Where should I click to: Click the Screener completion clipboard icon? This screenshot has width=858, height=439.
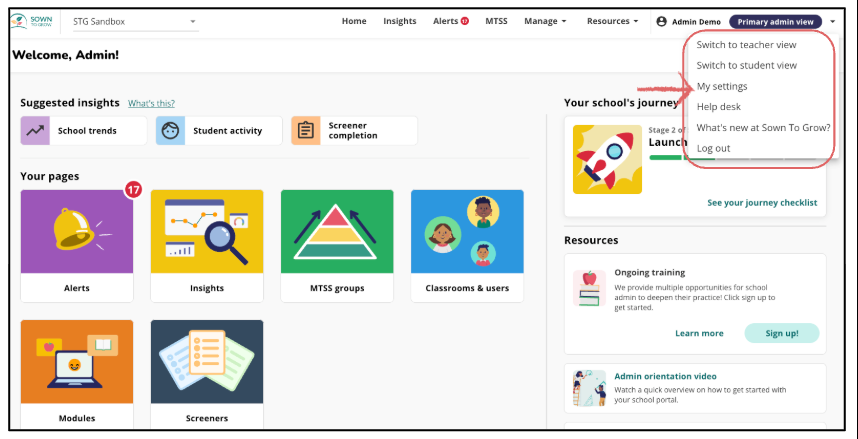[306, 130]
